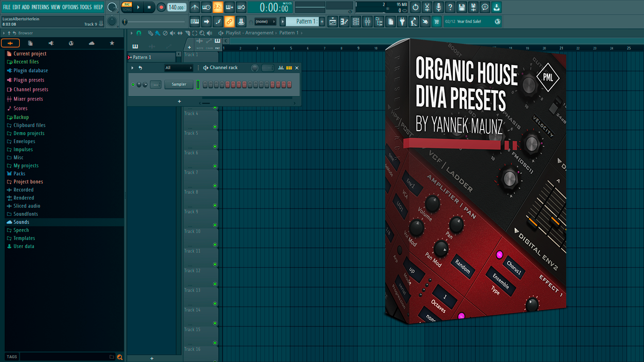Open the EDIT menu
The height and width of the screenshot is (362, 644).
pos(17,7)
